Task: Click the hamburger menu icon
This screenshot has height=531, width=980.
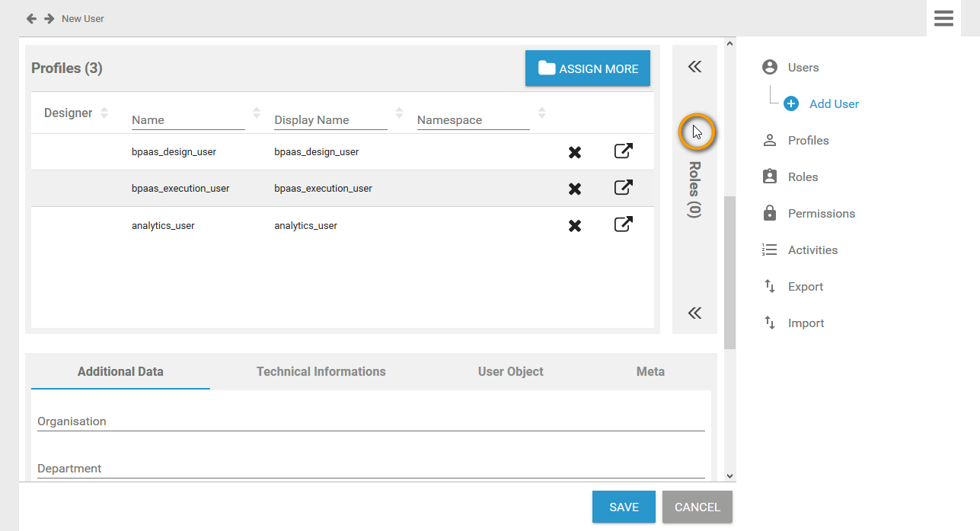Action: (943, 18)
